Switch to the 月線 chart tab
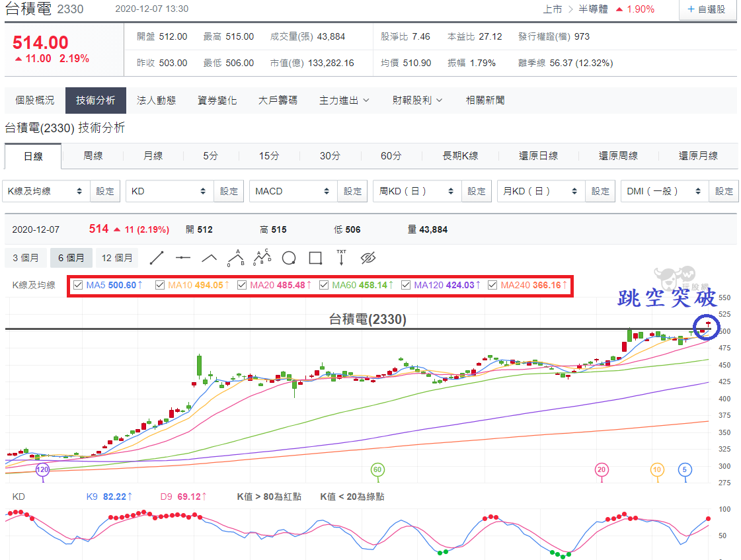This screenshot has height=560, width=741. [153, 155]
